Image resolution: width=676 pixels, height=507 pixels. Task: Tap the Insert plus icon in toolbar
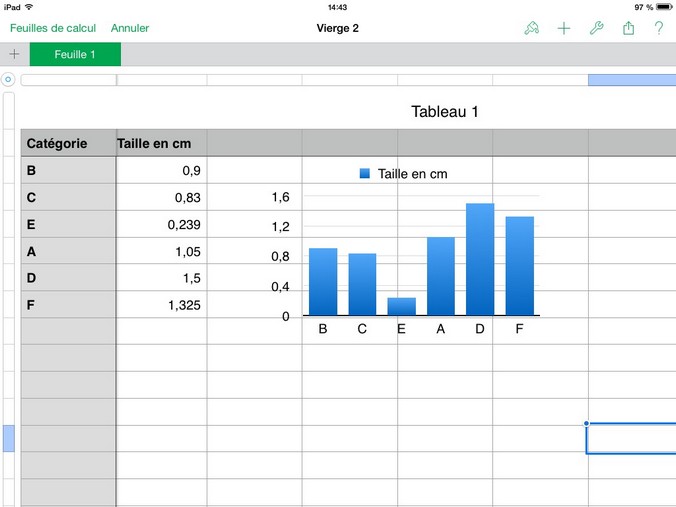tap(564, 28)
